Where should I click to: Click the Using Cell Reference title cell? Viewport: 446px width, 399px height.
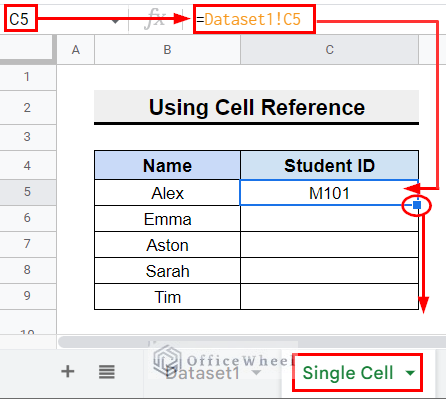256,107
